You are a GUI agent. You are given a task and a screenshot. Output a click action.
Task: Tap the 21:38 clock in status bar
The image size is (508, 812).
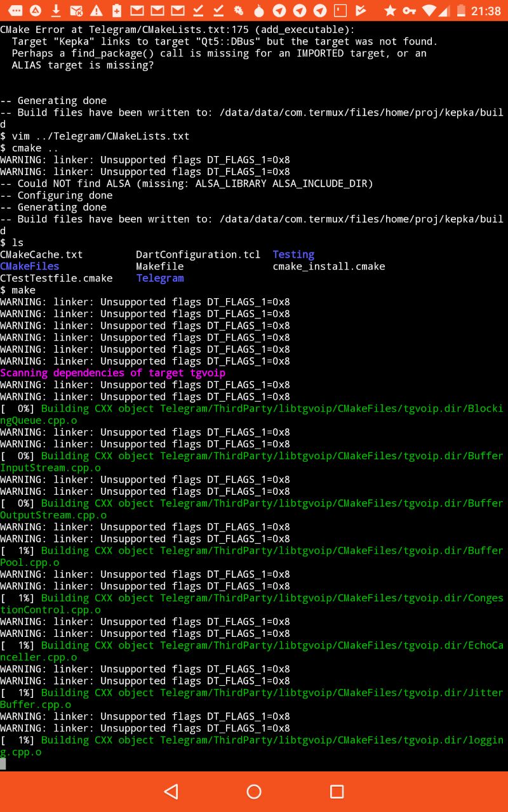point(486,11)
